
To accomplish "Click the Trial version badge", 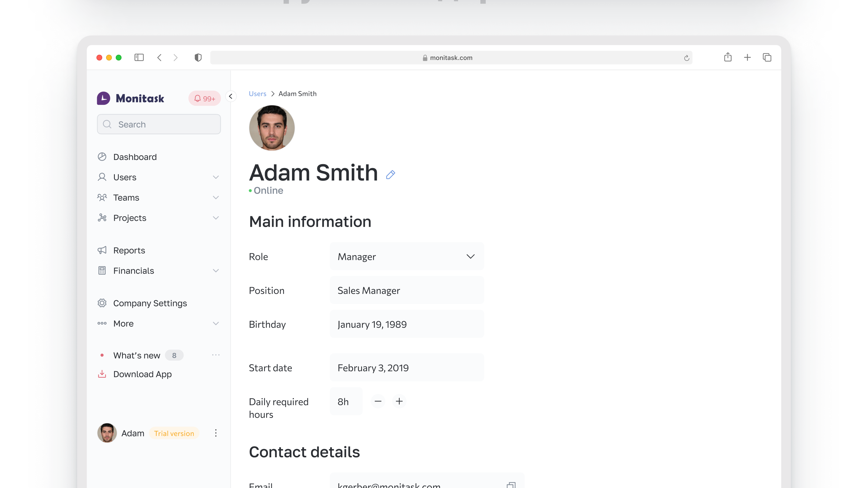I will (174, 433).
